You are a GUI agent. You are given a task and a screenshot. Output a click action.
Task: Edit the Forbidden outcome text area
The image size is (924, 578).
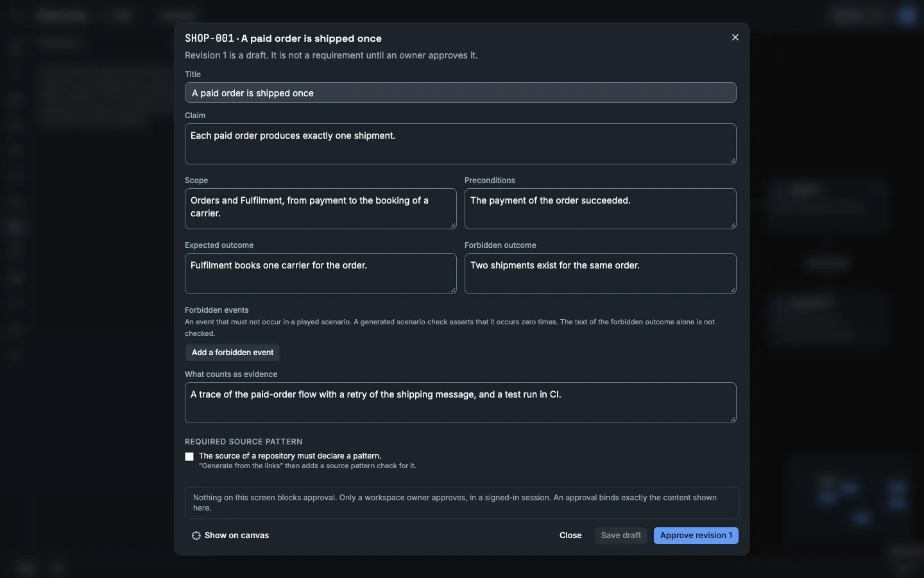601,274
